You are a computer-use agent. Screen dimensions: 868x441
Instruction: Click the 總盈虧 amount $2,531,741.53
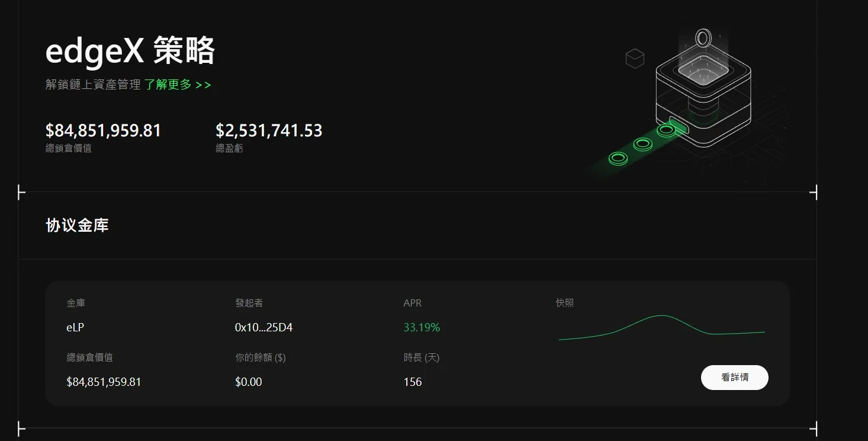click(269, 130)
